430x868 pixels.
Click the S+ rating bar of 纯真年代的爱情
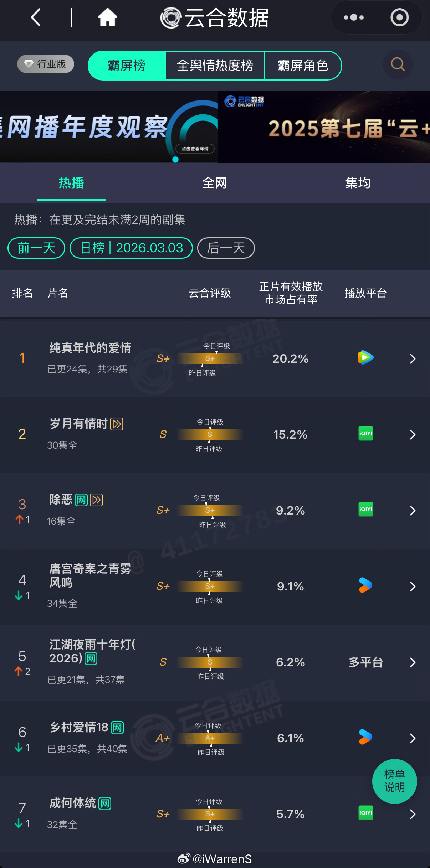pyautogui.click(x=210, y=359)
